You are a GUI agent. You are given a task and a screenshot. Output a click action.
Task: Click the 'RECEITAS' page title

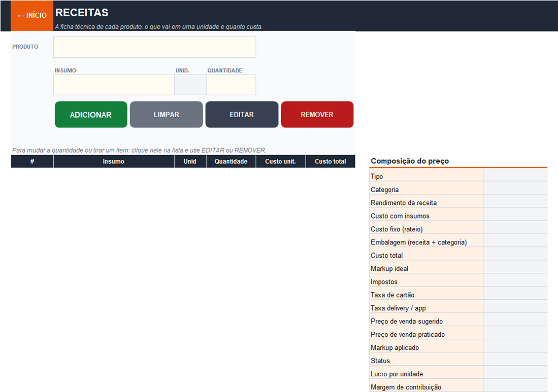82,13
